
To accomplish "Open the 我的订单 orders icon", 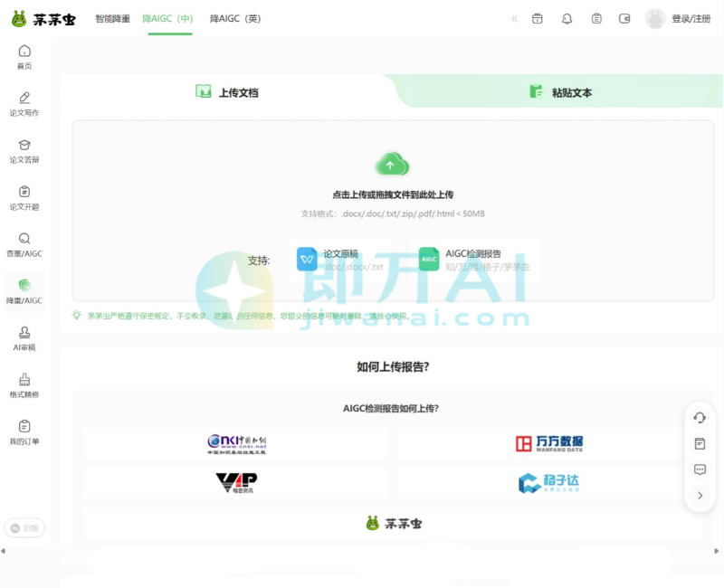I will coord(24,432).
